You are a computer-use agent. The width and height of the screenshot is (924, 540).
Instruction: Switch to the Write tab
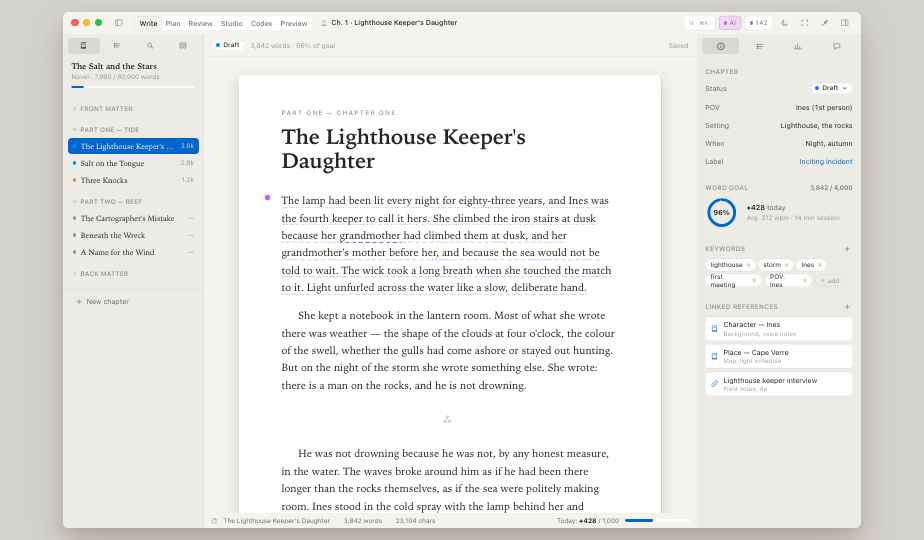(x=148, y=24)
